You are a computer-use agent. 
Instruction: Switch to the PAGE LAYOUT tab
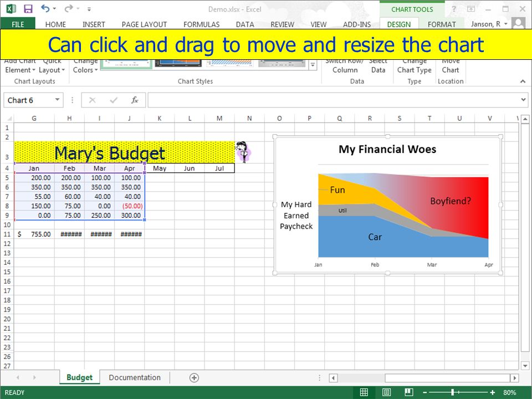144,24
